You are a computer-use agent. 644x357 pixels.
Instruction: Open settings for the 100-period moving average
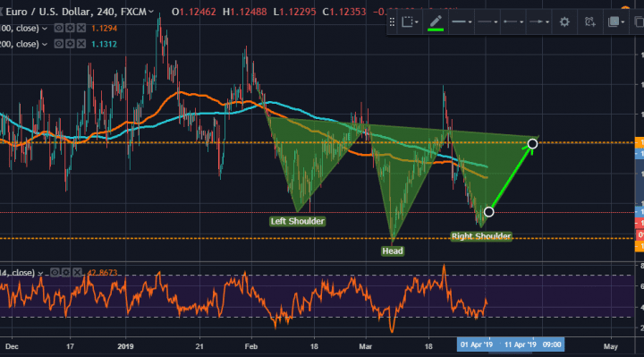click(x=71, y=28)
